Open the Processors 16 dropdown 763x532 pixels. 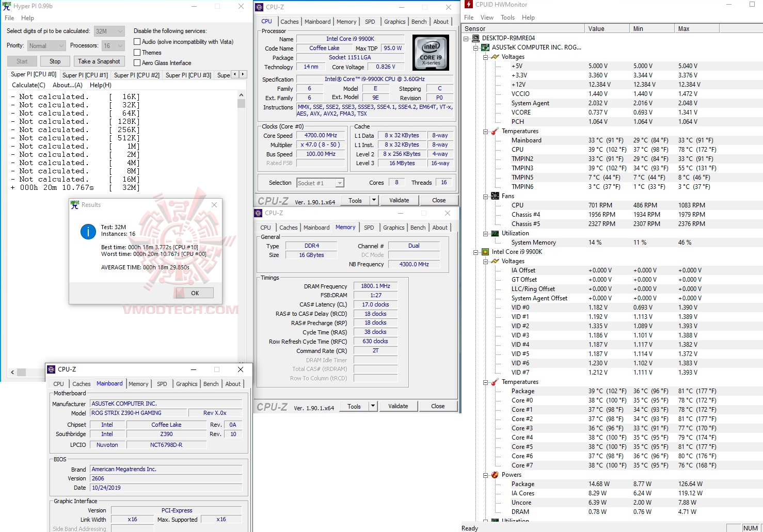pyautogui.click(x=113, y=46)
